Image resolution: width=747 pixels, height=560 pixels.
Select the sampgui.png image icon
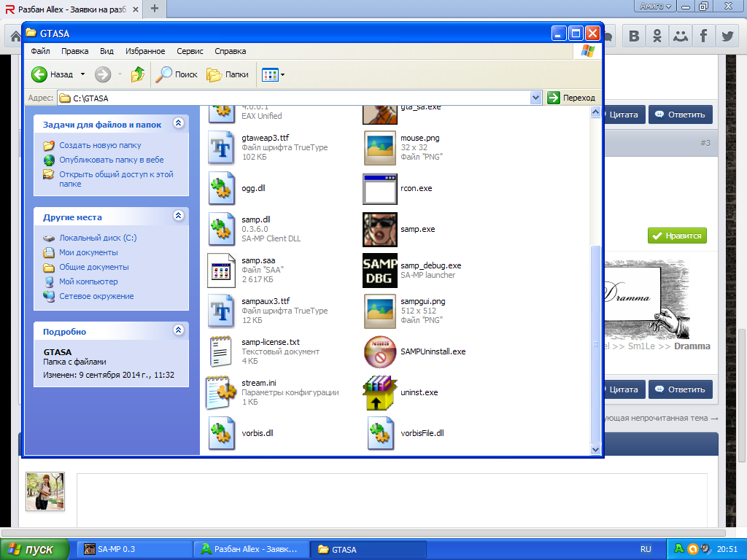pyautogui.click(x=379, y=311)
